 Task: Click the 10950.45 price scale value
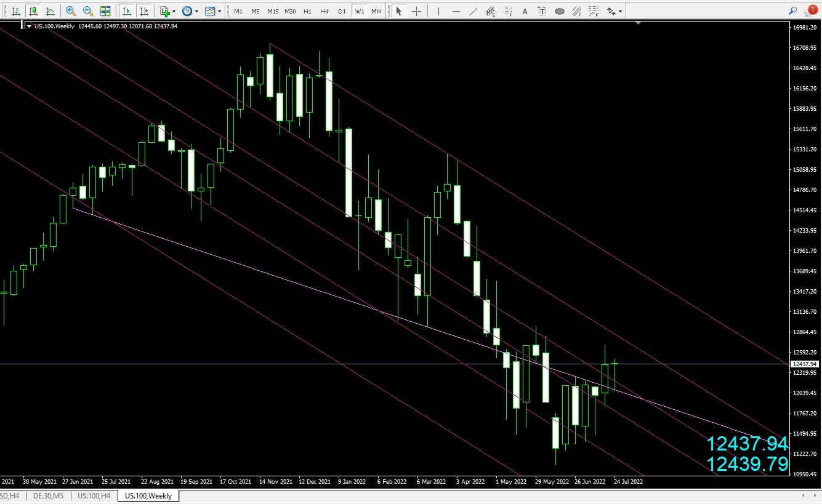(805, 474)
